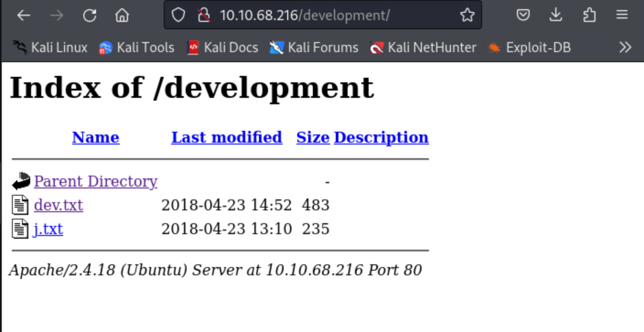Image resolution: width=644 pixels, height=332 pixels.
Task: Open the Firefox application menu
Action: [x=622, y=16]
